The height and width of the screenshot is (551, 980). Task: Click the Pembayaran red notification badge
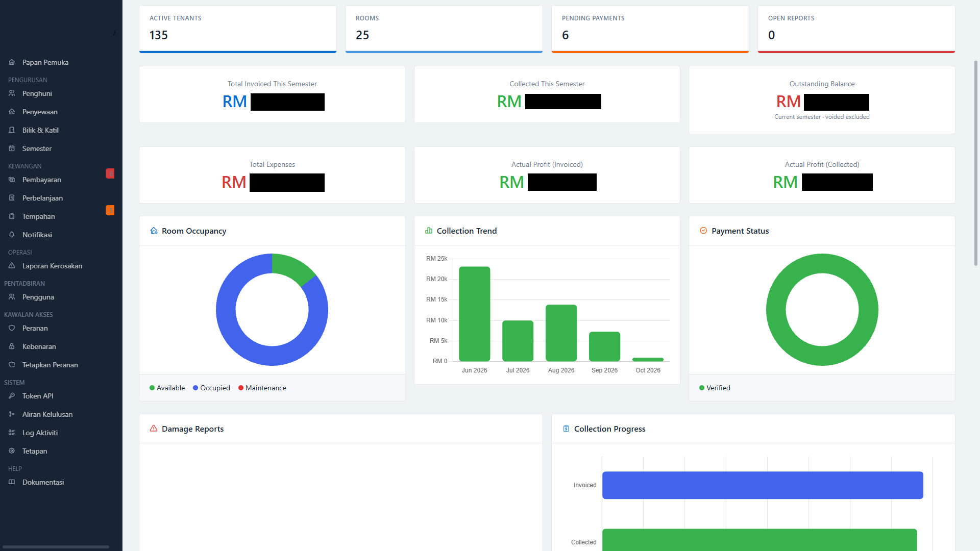pyautogui.click(x=110, y=173)
